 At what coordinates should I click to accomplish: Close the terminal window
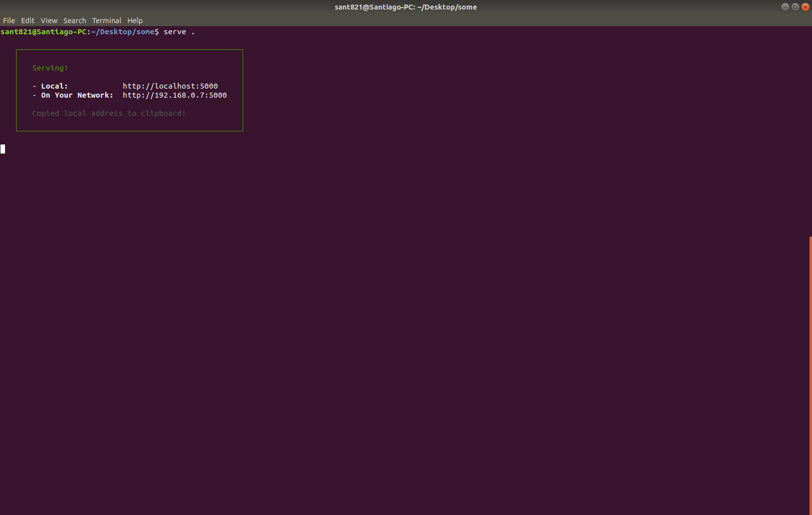(805, 7)
